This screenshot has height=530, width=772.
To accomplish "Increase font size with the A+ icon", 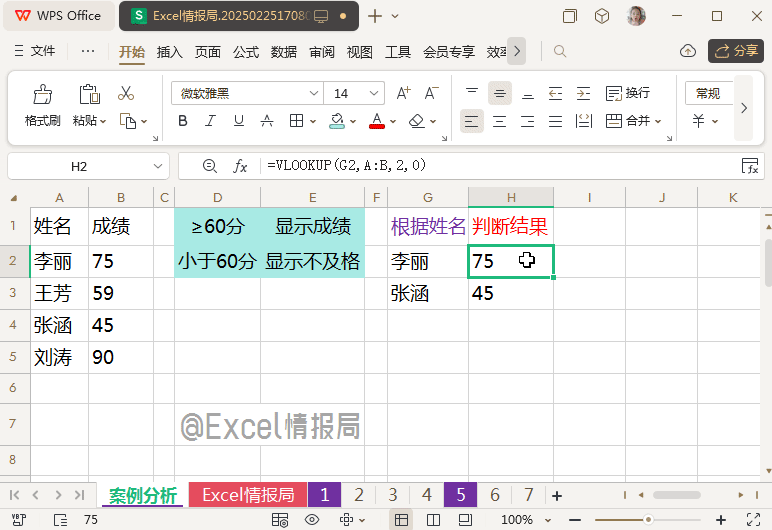I will tap(404, 93).
